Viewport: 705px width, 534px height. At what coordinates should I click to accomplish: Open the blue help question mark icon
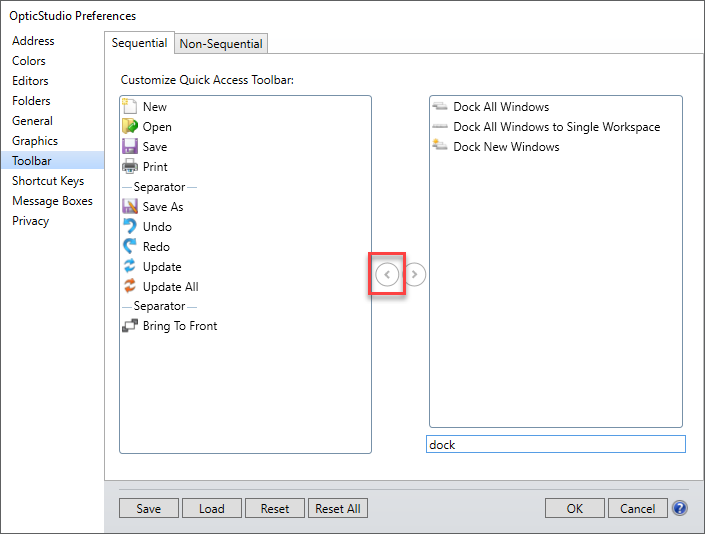click(679, 508)
